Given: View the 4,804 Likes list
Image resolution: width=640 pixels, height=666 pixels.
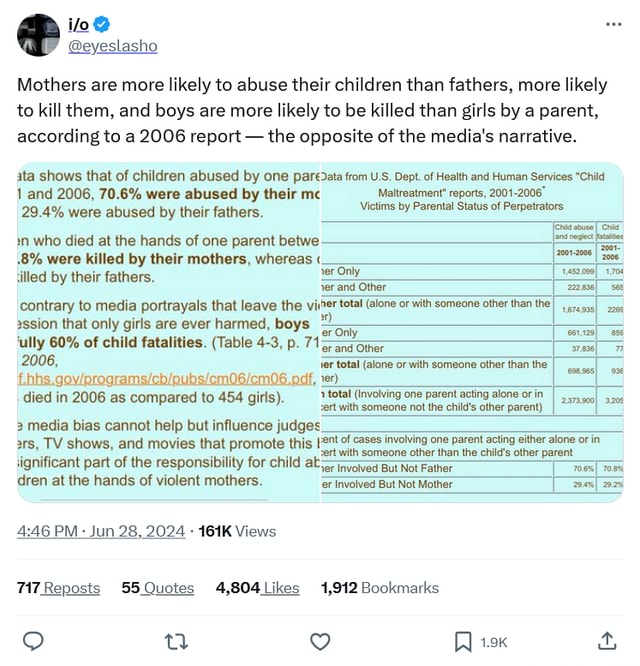Looking at the screenshot, I should tap(258, 588).
